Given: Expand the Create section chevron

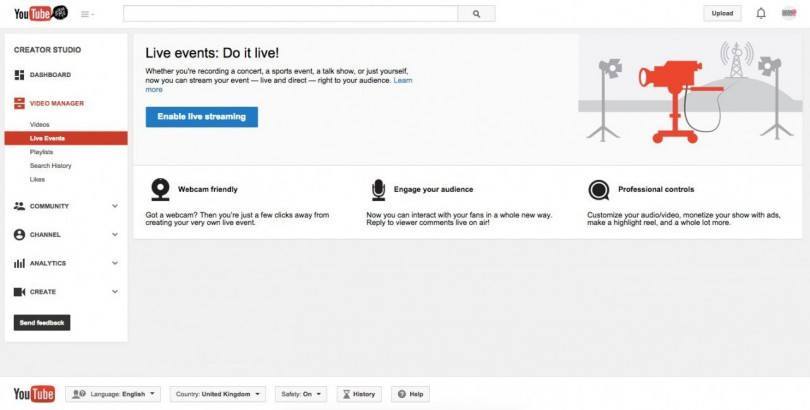Looking at the screenshot, I should tap(115, 292).
